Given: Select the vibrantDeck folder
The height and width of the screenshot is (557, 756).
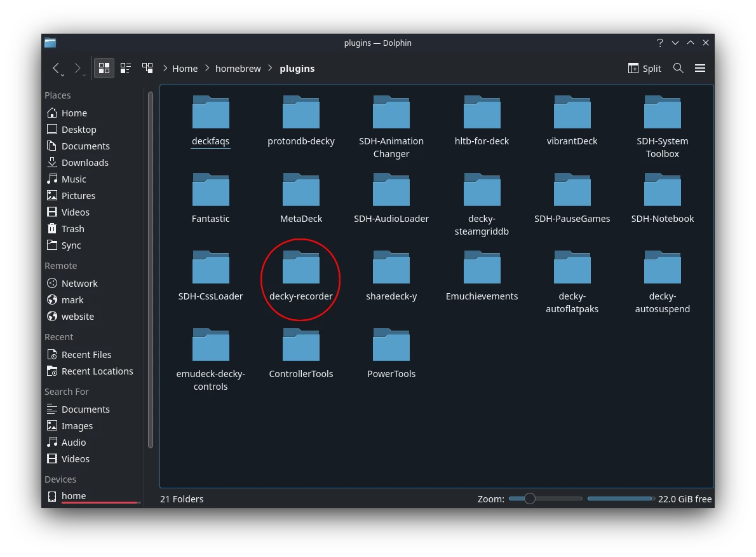Looking at the screenshot, I should coord(572,121).
